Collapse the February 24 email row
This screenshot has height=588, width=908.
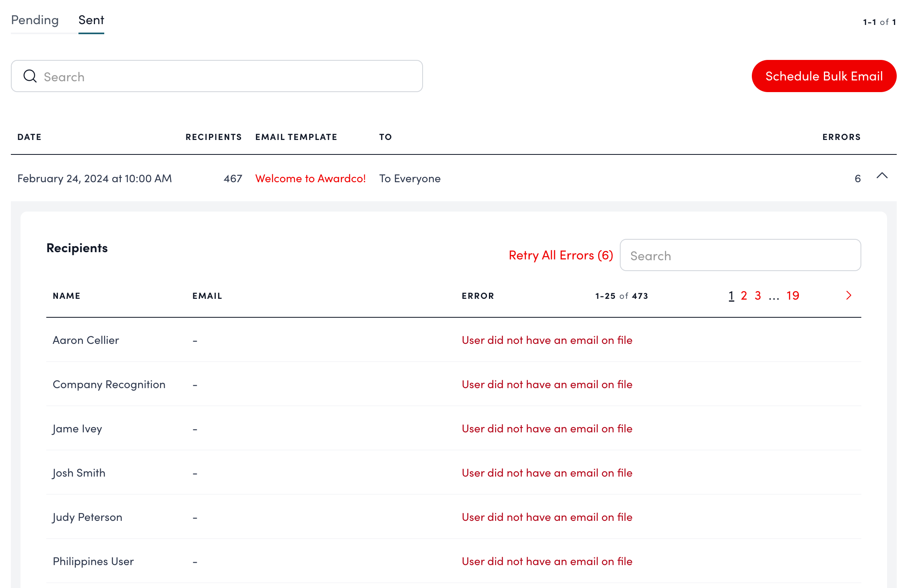882,176
